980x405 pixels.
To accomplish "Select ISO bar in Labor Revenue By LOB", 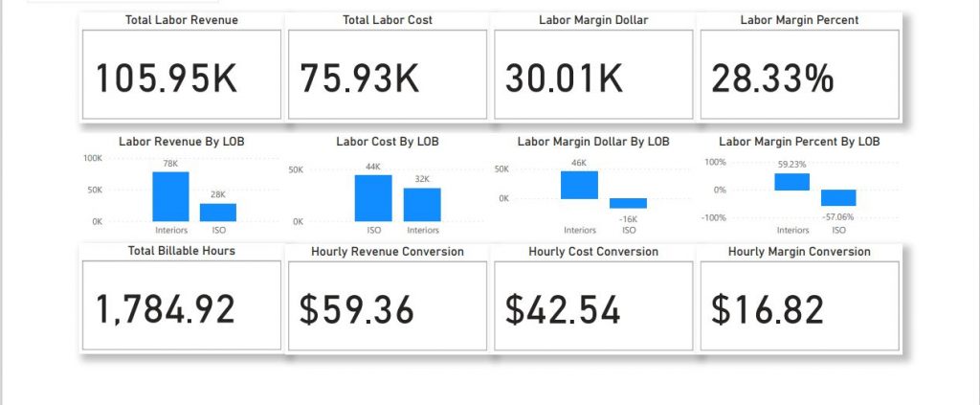I will (x=218, y=213).
